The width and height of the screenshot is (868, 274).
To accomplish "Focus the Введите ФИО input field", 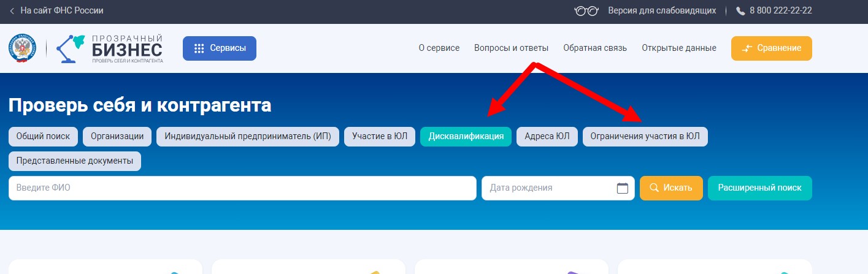I will (x=242, y=188).
